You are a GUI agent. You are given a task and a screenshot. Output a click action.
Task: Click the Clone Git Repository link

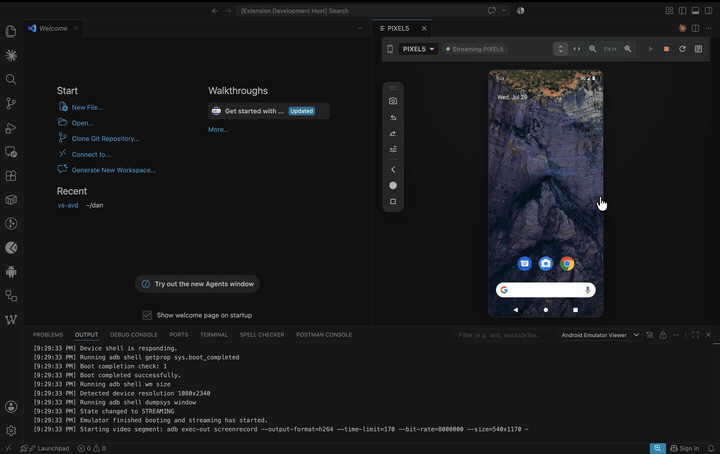tap(105, 139)
